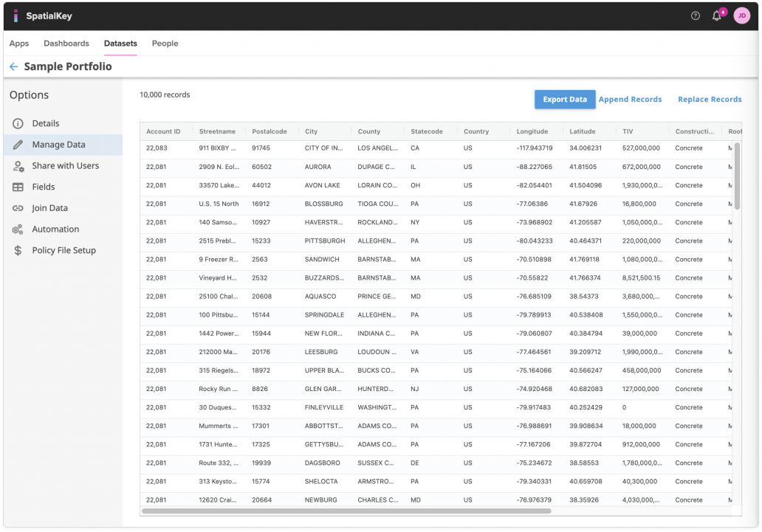Select the Join Data chain-link icon
The image size is (762, 532).
(x=18, y=207)
